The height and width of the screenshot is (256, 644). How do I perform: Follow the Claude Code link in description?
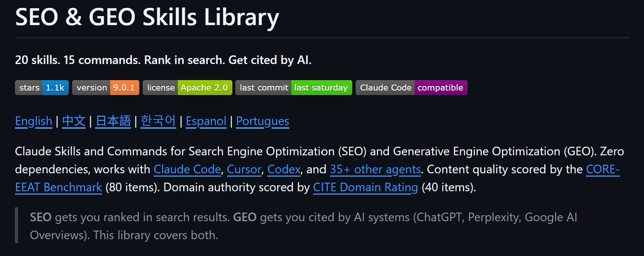coord(187,170)
